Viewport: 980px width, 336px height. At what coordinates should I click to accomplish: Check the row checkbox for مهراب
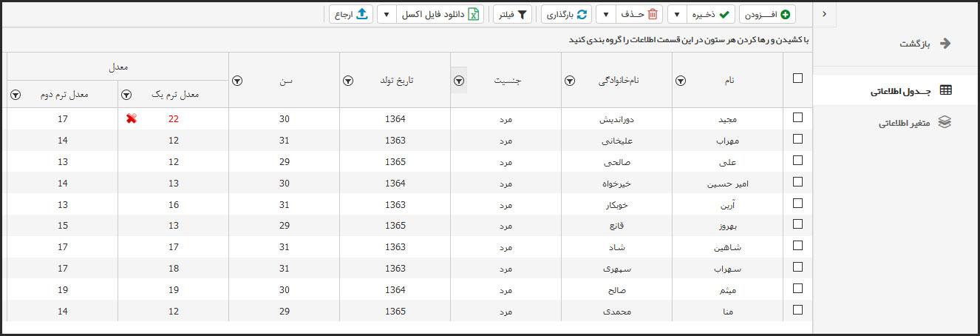click(797, 138)
